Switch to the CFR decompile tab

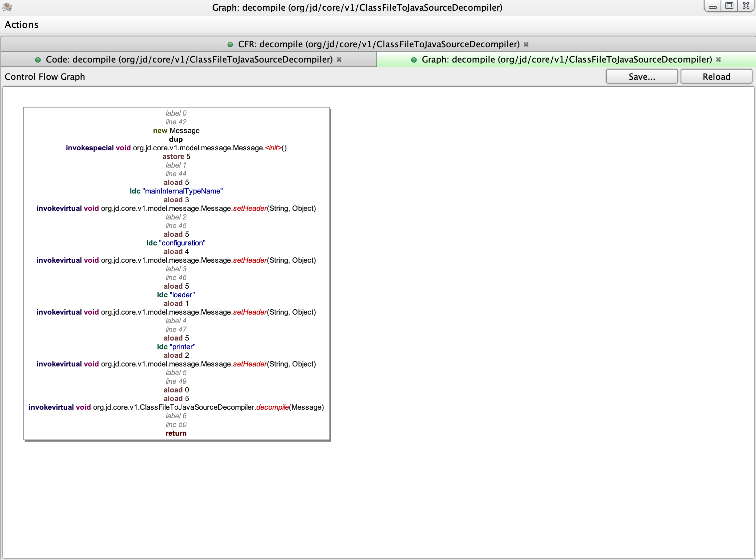tap(379, 44)
